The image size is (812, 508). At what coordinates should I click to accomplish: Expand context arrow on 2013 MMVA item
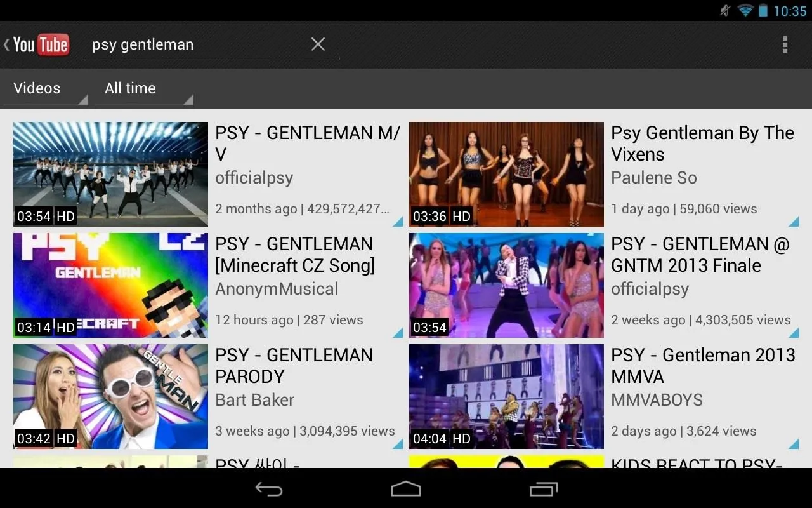794,444
